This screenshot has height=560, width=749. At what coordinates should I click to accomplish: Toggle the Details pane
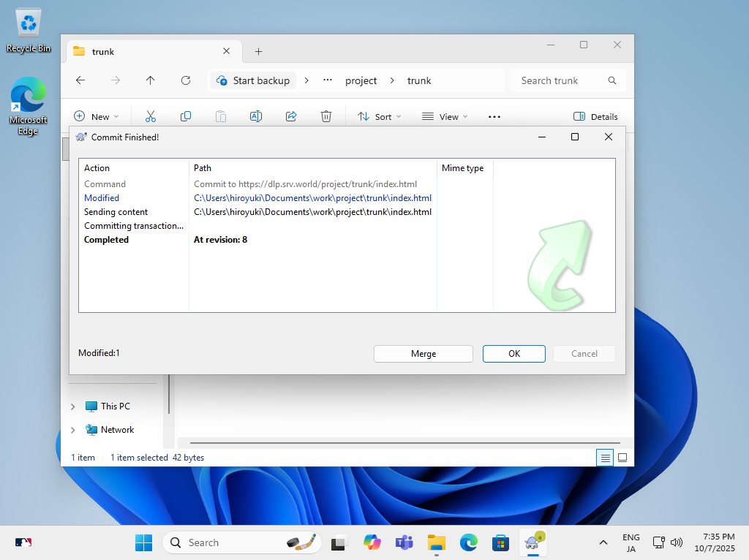pos(595,116)
